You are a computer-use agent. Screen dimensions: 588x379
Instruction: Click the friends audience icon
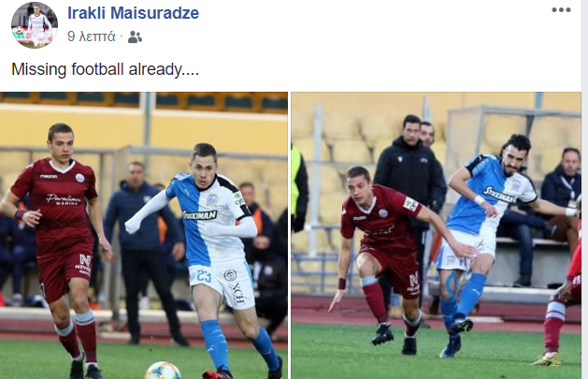135,36
